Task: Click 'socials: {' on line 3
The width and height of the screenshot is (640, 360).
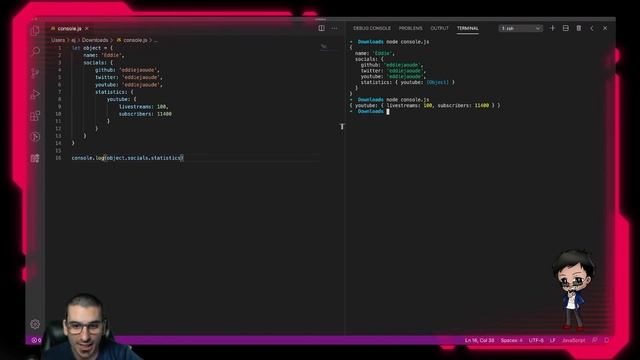Action: [98, 62]
